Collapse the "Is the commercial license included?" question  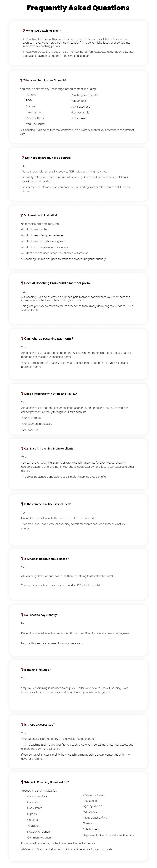[x=47, y=504]
